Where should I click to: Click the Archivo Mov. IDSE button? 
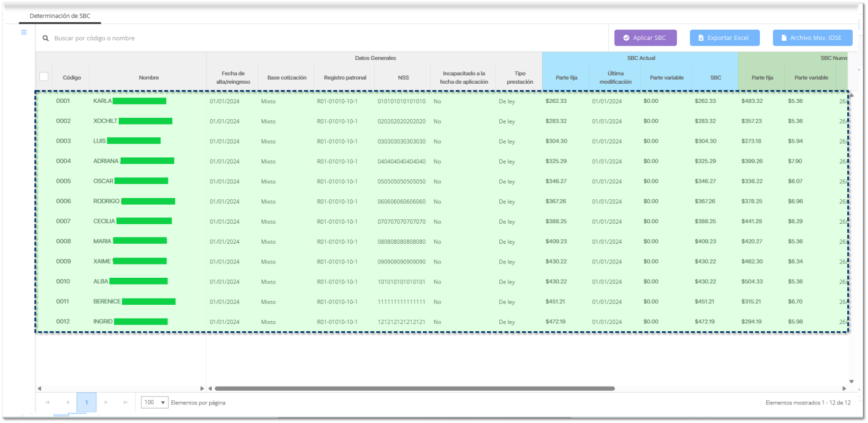point(812,38)
